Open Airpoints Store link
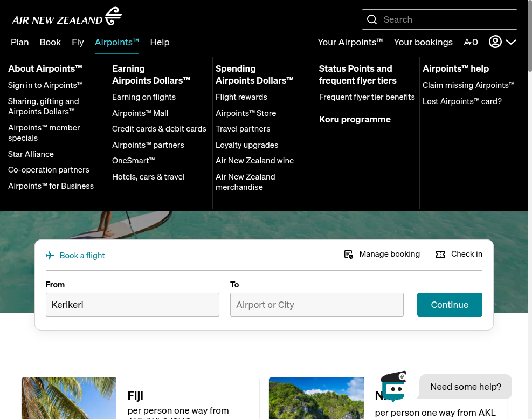The height and width of the screenshot is (419, 532). pyautogui.click(x=246, y=113)
